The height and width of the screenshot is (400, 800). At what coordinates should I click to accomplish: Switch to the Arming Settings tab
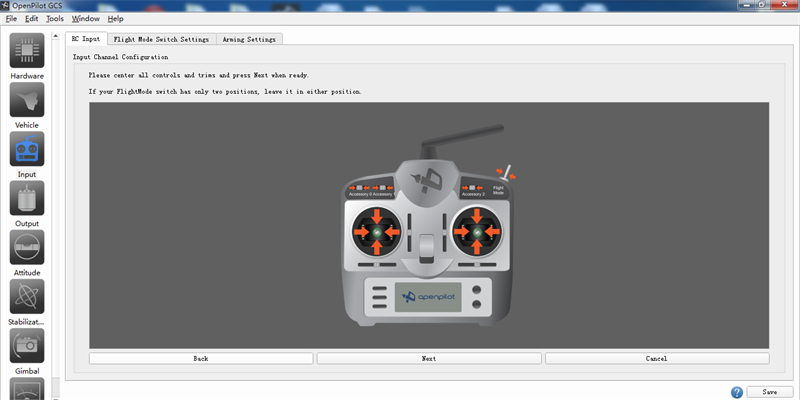(x=249, y=39)
